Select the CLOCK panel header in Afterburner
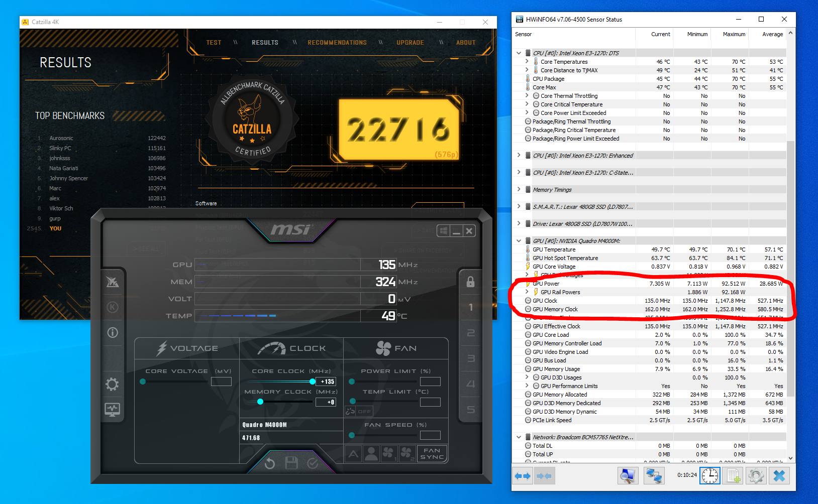 (x=291, y=348)
